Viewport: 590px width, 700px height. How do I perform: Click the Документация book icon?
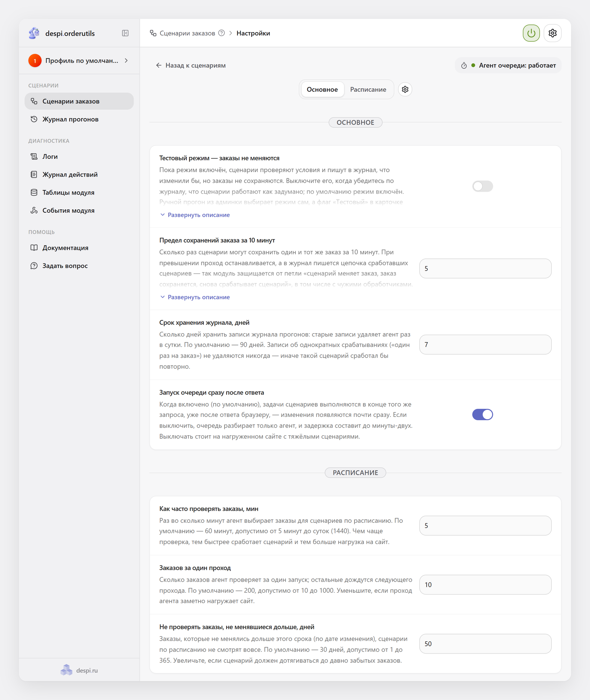click(34, 248)
